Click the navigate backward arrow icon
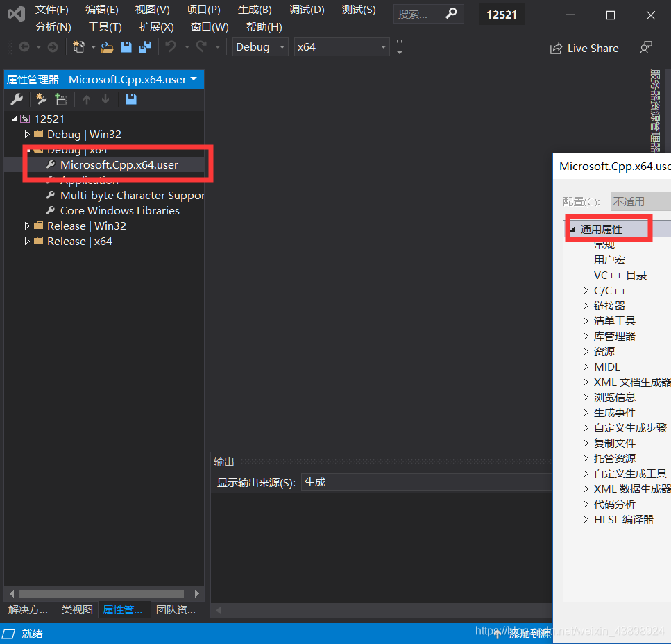Viewport: 671px width, 644px height. click(24, 46)
